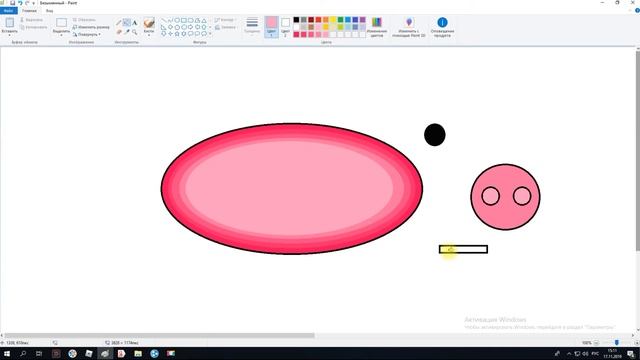Screen dimensions: 640x360
Task: Open the line Thickness dropdown
Action: coord(252,26)
